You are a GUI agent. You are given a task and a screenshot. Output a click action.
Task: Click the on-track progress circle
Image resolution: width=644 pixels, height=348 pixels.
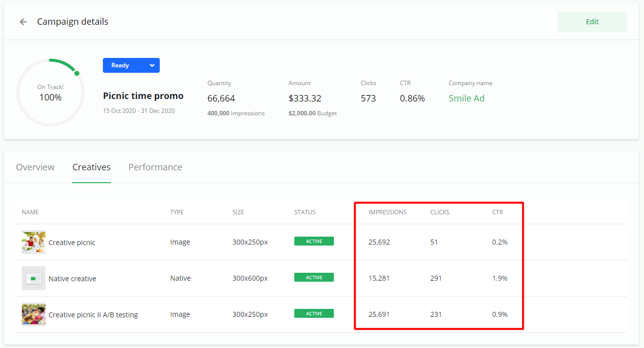(50, 93)
